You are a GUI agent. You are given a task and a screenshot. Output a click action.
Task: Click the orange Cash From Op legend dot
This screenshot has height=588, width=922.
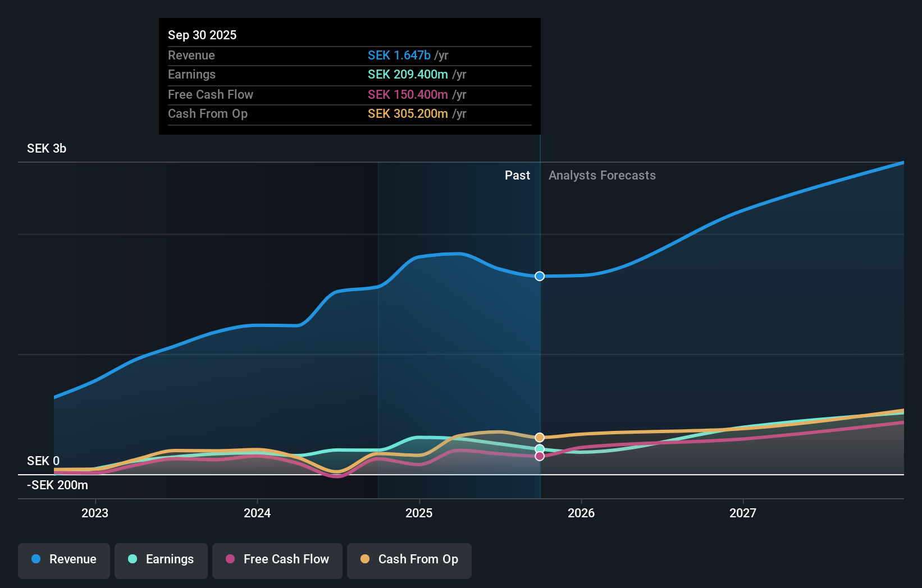[364, 559]
